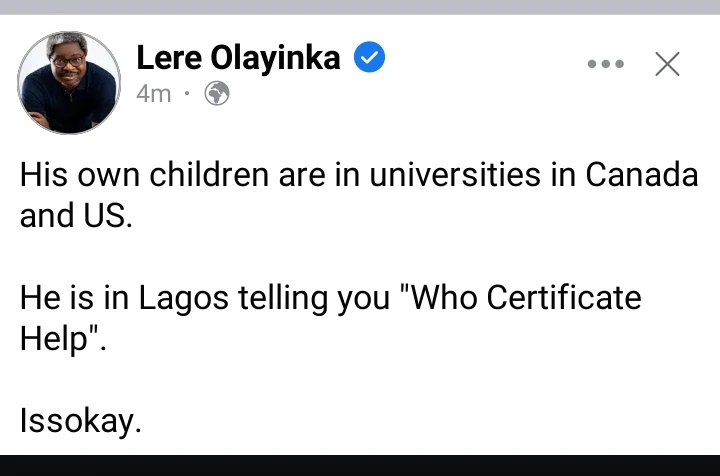Click the black bar below the post
The height and width of the screenshot is (476, 720).
tap(360, 465)
